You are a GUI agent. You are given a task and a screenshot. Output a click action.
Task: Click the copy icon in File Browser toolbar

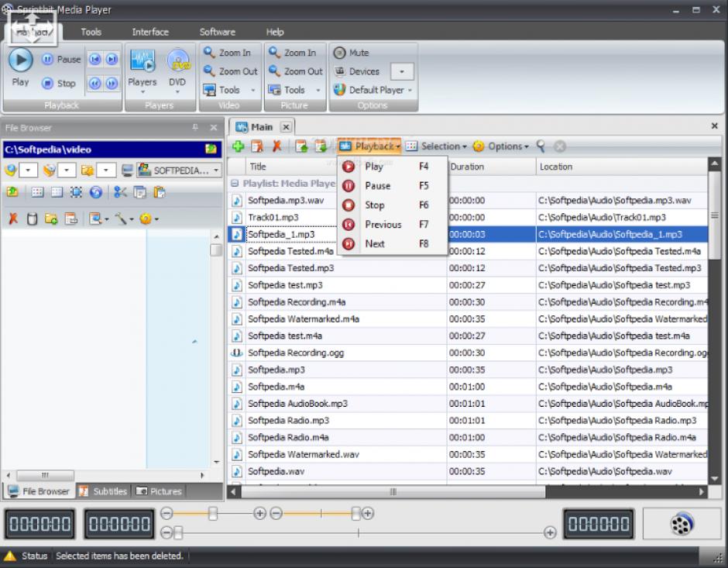[139, 192]
